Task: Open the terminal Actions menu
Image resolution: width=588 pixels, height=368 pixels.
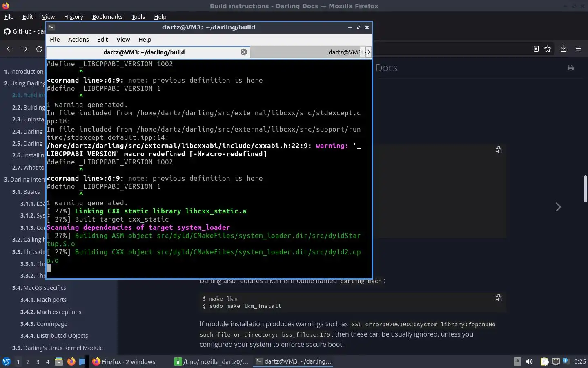Action: click(78, 40)
